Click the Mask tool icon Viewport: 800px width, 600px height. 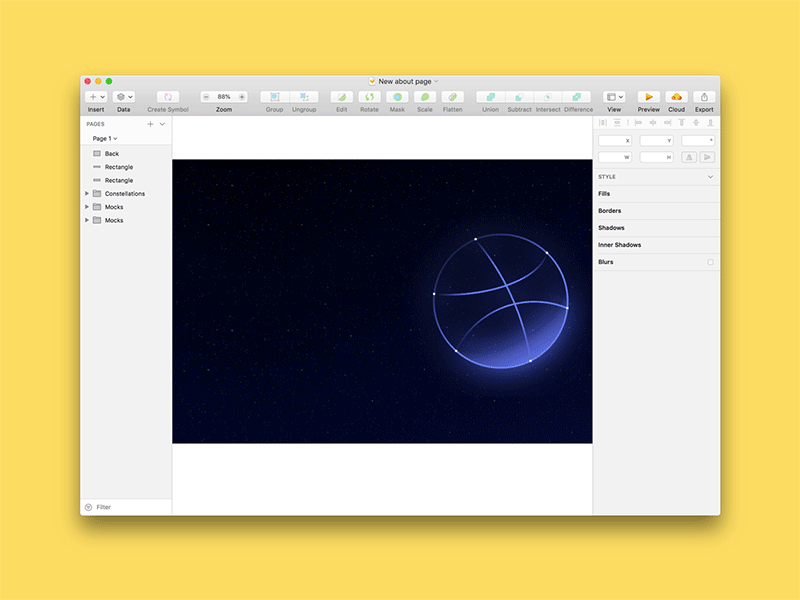[397, 96]
